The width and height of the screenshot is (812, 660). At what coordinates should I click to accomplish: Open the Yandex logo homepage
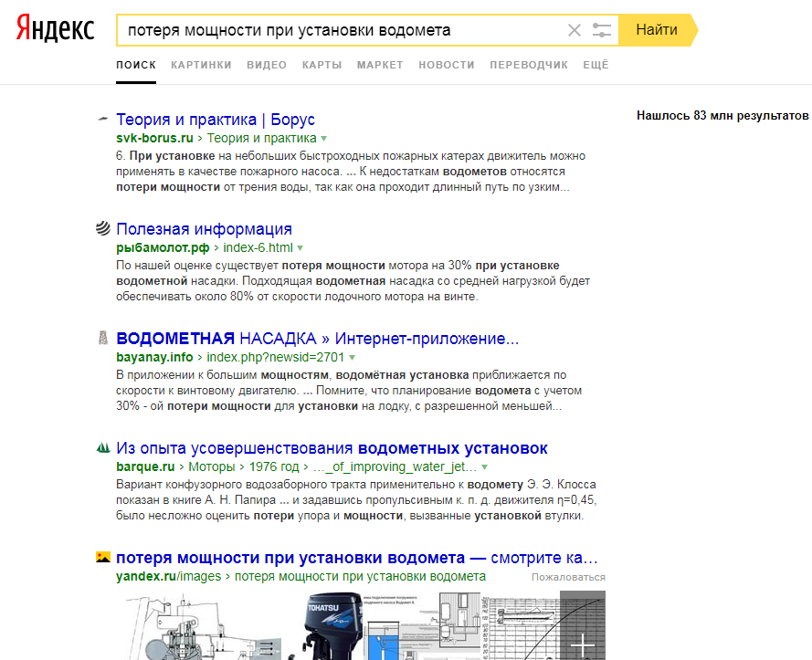(55, 28)
